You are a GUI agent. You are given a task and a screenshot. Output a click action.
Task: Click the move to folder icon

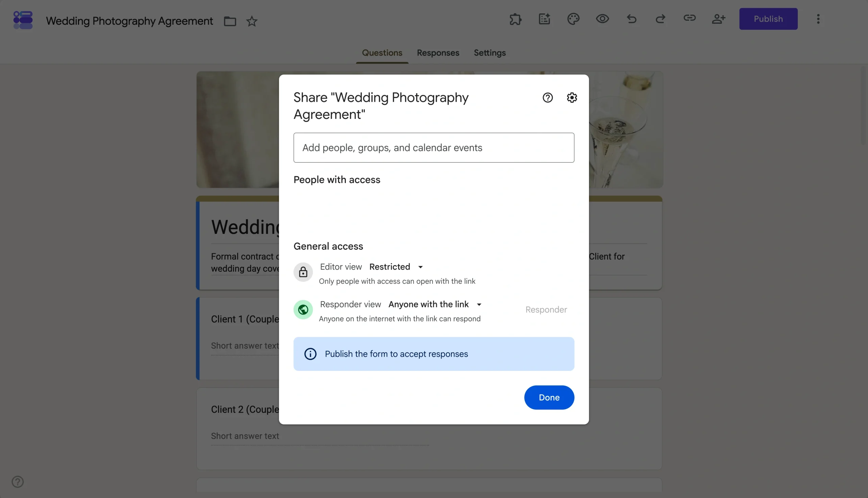tap(230, 21)
